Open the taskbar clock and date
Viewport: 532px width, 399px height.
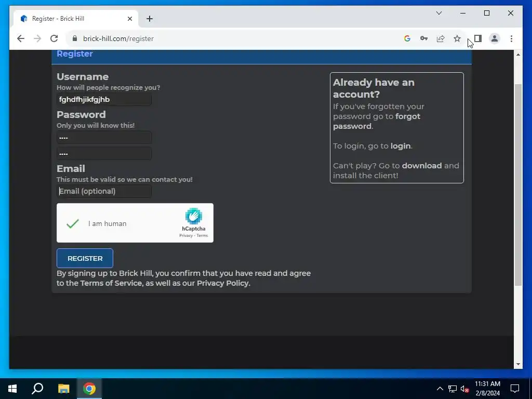(x=487, y=389)
